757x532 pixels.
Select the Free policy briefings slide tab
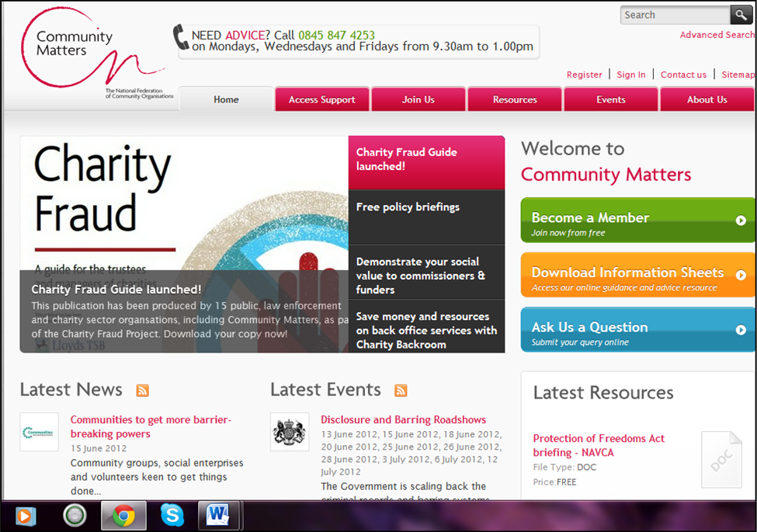point(426,217)
